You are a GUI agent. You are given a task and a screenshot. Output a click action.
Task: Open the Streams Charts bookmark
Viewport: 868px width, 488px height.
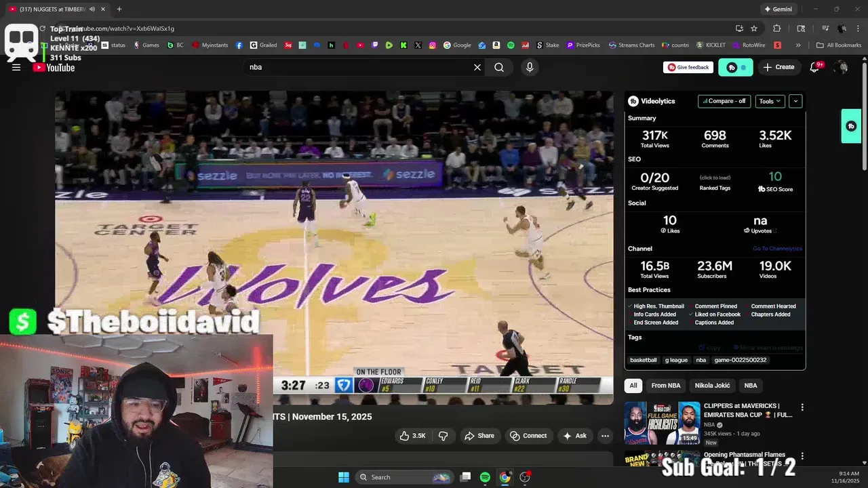tap(631, 45)
